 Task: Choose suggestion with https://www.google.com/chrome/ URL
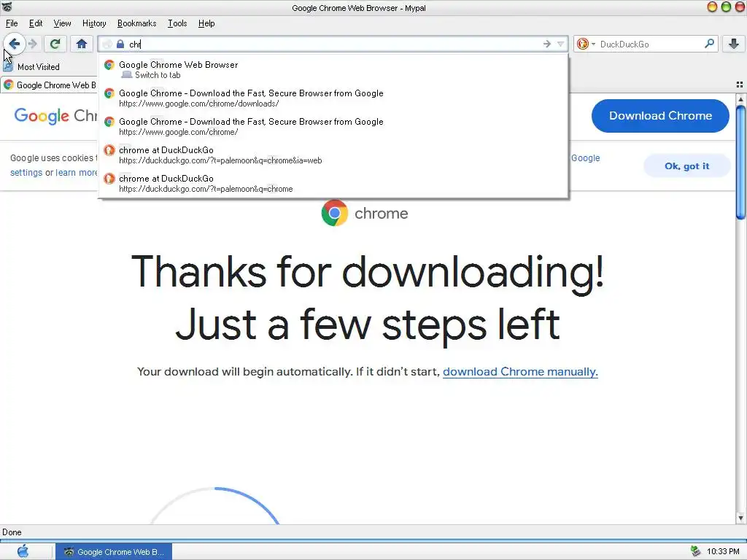click(x=333, y=127)
